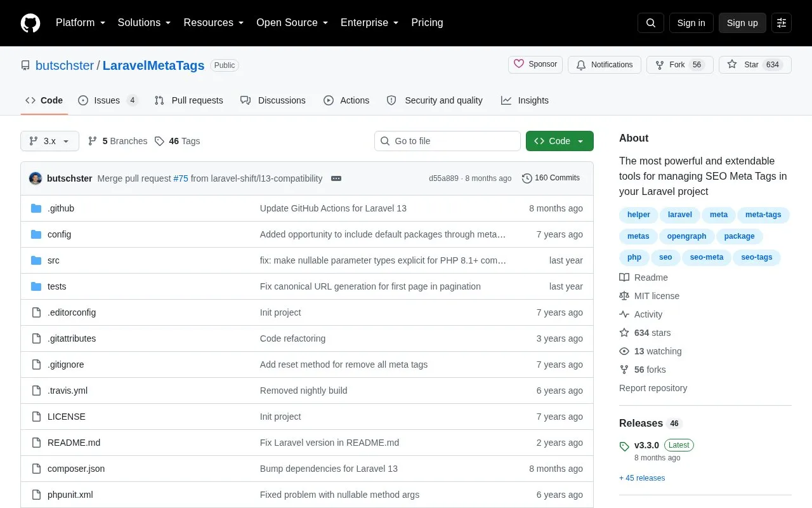Image resolution: width=812 pixels, height=508 pixels.
Task: Expand the Solutions menu
Action: 145,23
